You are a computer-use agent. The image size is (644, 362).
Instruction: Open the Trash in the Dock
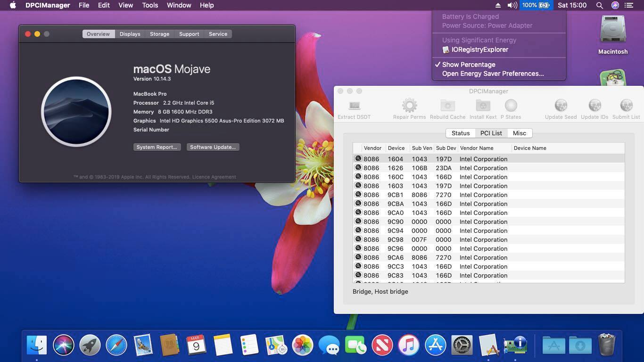(x=606, y=346)
